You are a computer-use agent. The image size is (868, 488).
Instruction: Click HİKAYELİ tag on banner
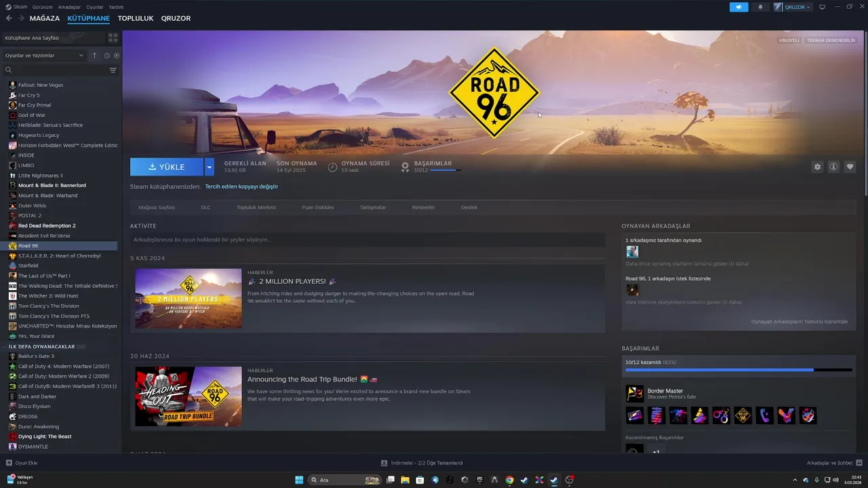789,41
